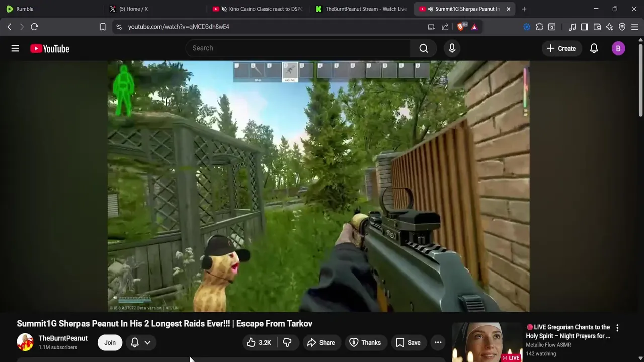This screenshot has height=362, width=644.
Task: Open YouTube notifications bell in the header
Action: (x=594, y=48)
